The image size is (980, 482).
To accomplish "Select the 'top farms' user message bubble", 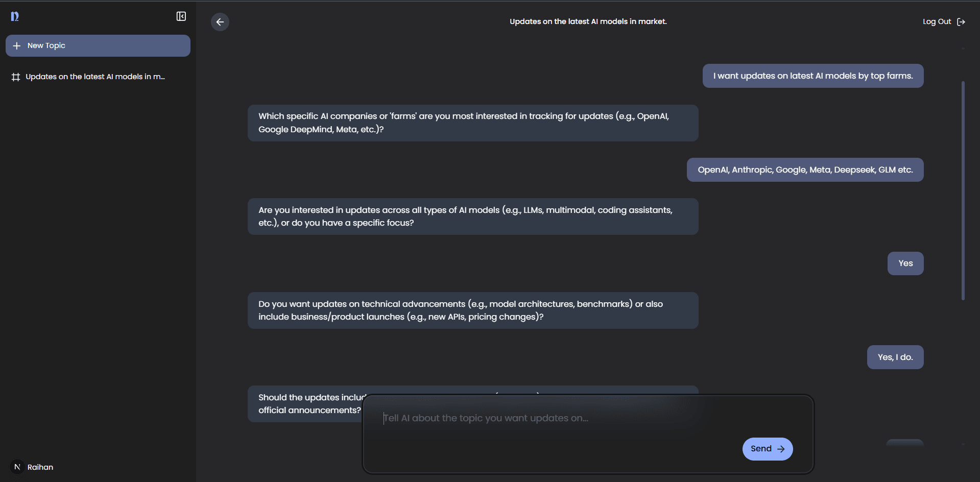I will pos(812,76).
